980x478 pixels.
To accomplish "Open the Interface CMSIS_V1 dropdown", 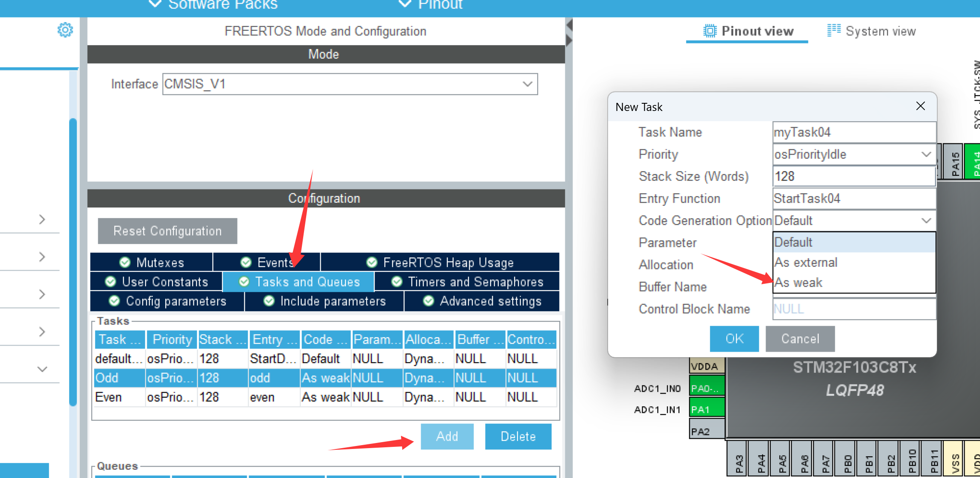I will click(x=527, y=84).
